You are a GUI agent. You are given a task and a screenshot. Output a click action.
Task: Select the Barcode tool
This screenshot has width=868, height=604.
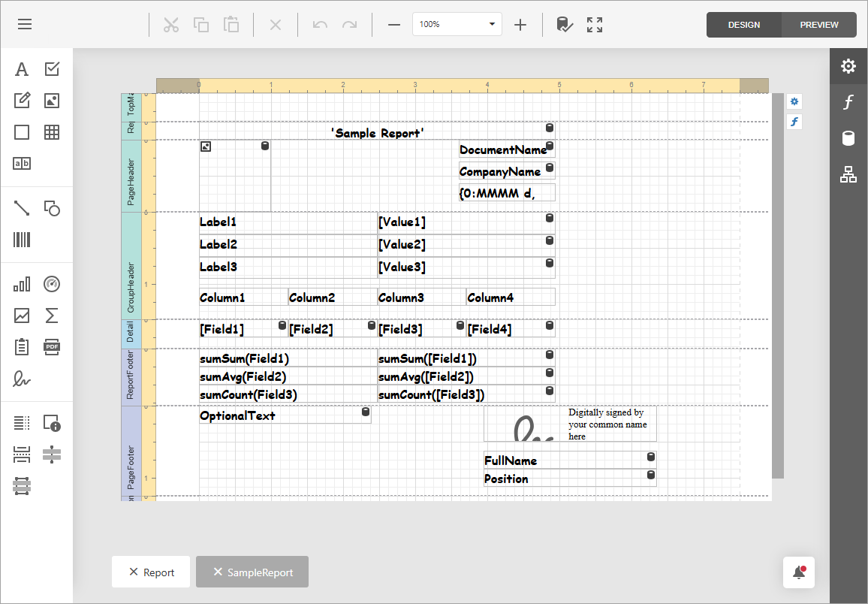point(22,240)
